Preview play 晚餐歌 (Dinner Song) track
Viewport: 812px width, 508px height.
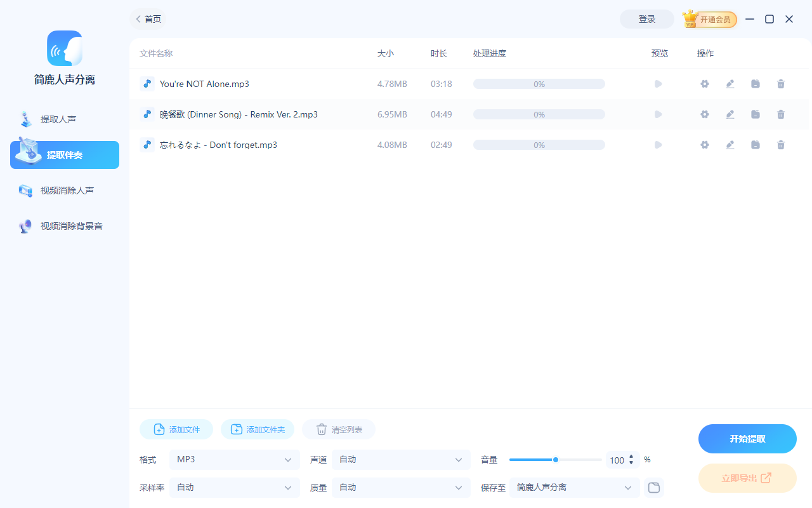pos(658,114)
